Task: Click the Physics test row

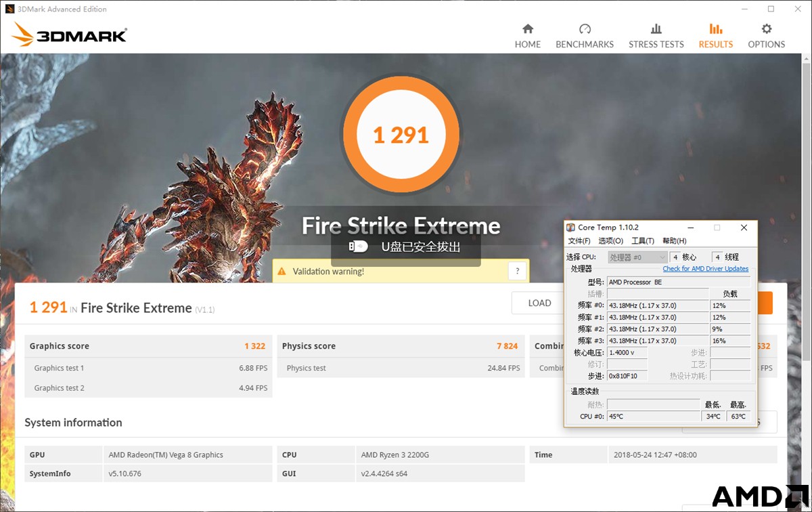Action: click(x=401, y=368)
